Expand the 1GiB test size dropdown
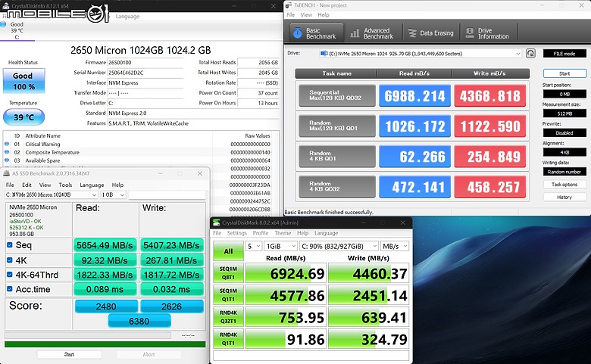 click(x=280, y=246)
